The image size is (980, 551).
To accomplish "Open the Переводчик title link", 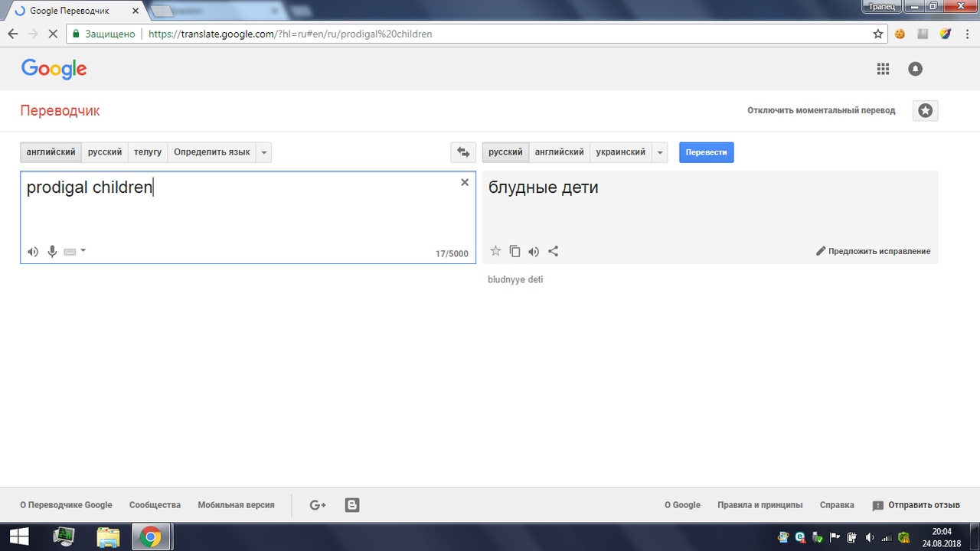I will (x=60, y=111).
